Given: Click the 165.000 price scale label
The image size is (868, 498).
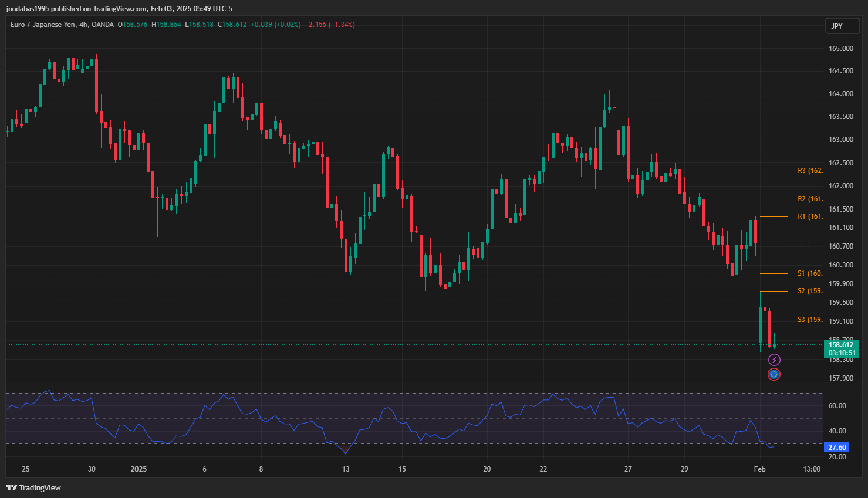Looking at the screenshot, I should coord(840,49).
